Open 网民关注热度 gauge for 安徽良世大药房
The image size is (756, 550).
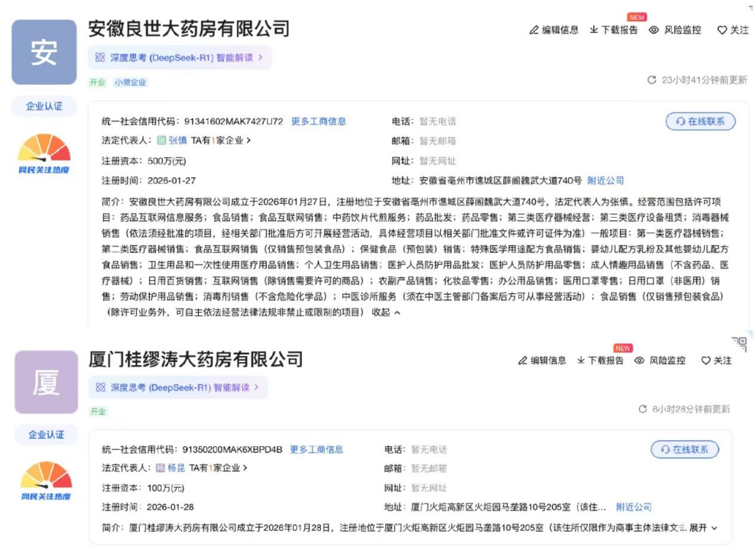44,154
